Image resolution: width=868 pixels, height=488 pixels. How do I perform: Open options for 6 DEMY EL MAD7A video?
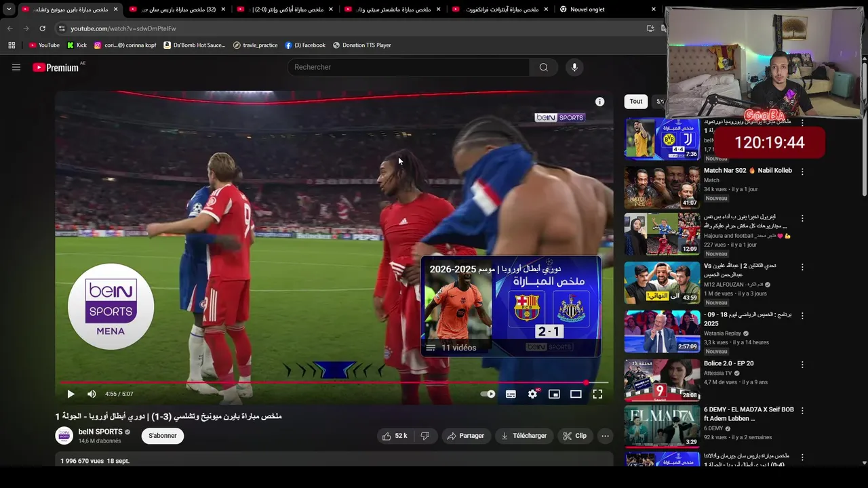tap(802, 411)
